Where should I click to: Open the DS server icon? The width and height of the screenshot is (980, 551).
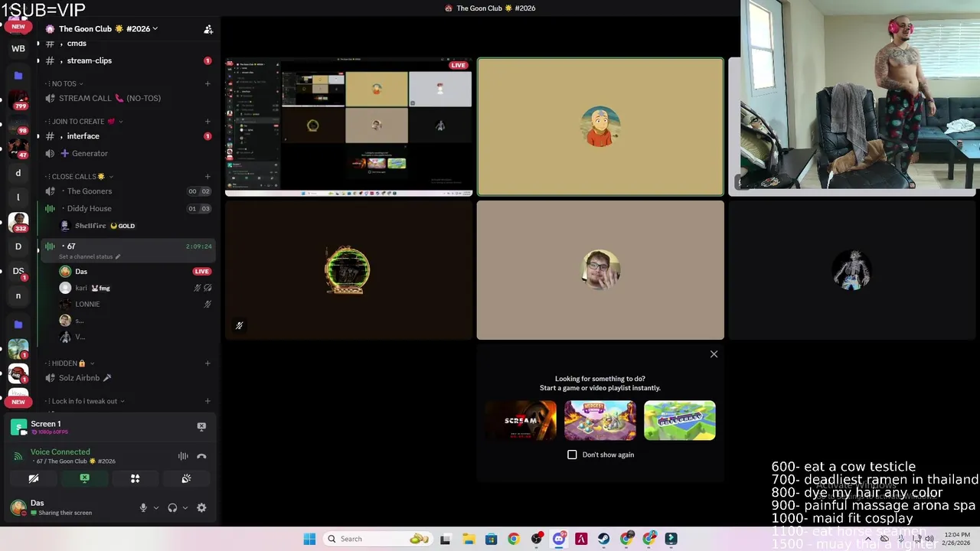click(18, 271)
